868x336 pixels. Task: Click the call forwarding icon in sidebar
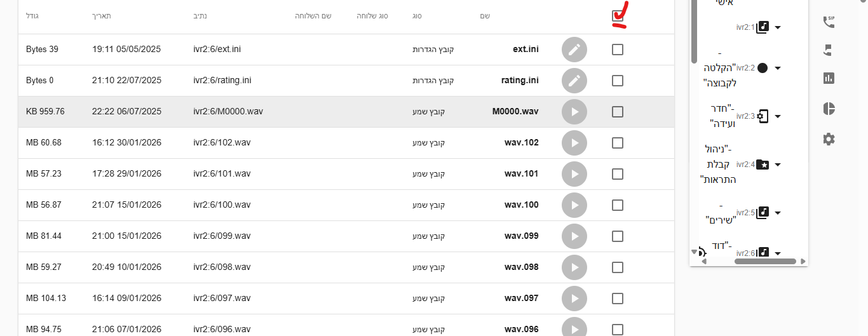point(829,50)
